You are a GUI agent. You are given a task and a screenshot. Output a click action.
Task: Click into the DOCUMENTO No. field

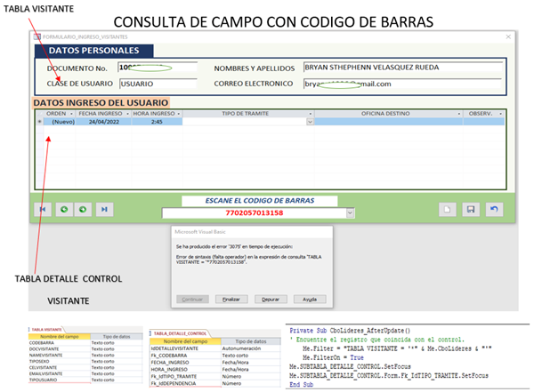pyautogui.click(x=158, y=68)
